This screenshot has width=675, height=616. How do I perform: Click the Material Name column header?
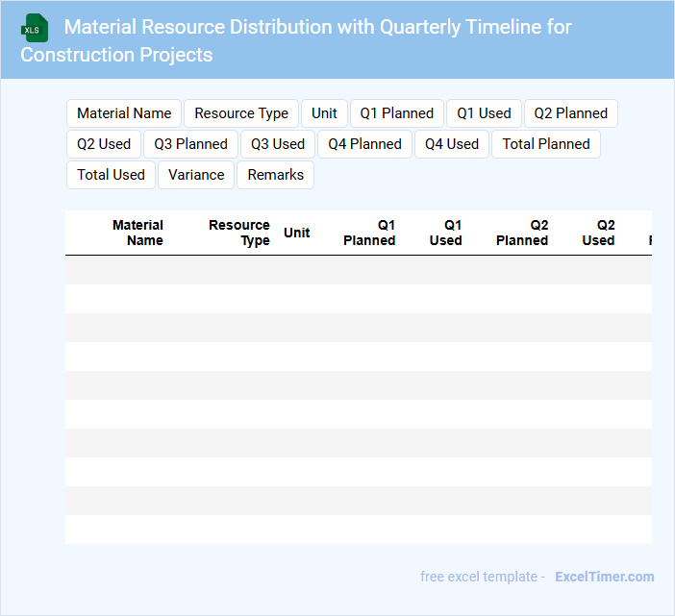click(137, 233)
